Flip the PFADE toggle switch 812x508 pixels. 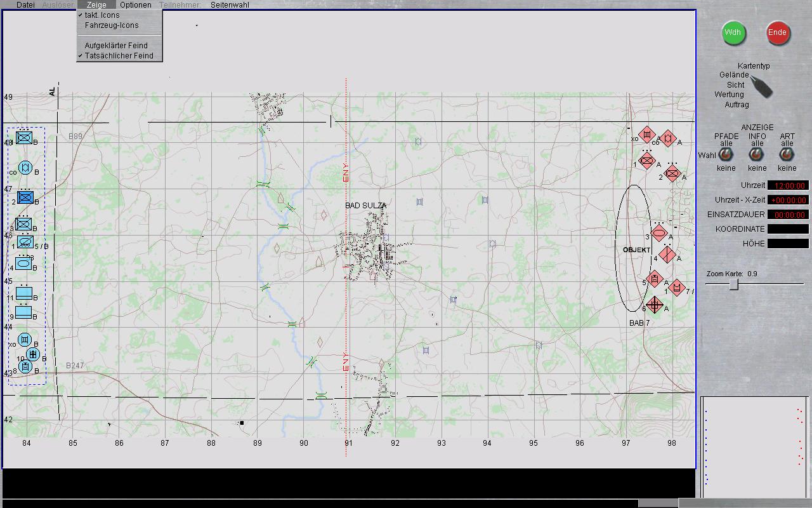(x=726, y=154)
